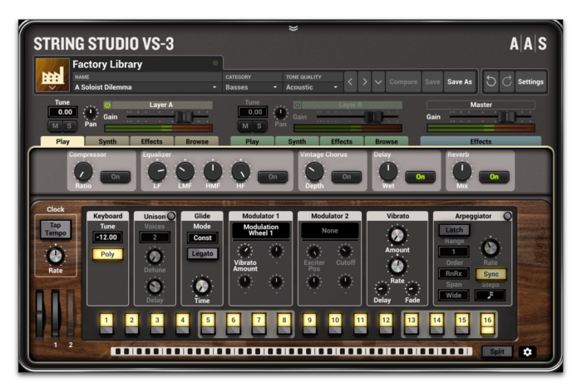The height and width of the screenshot is (392, 582).
Task: Open the Arpeggiator Span Wide selector
Action: (x=454, y=295)
